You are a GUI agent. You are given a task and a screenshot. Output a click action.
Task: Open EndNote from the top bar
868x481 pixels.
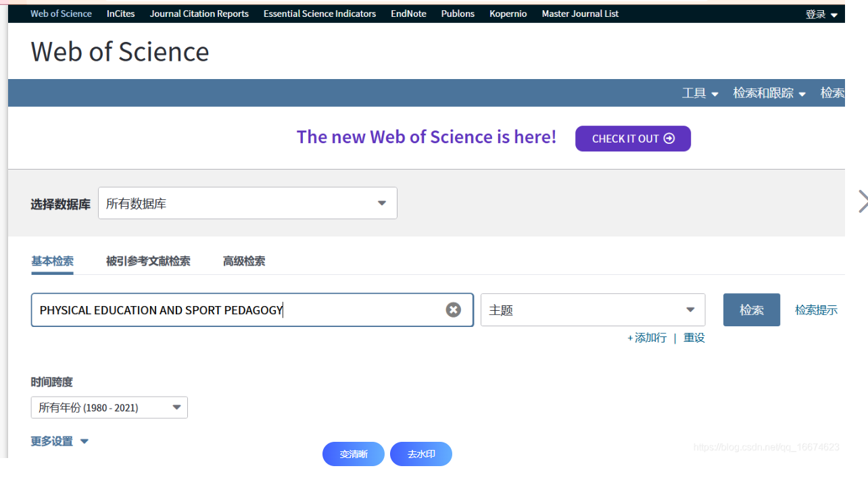point(408,14)
